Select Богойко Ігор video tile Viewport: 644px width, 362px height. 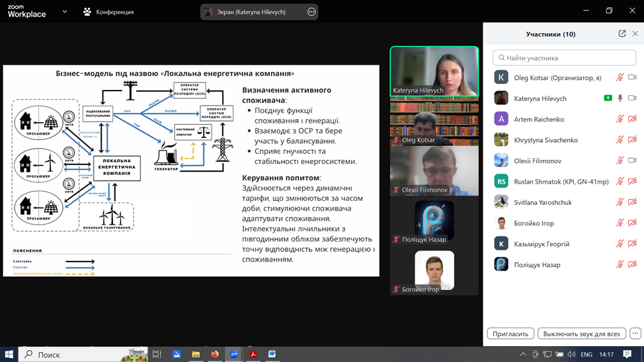click(434, 270)
